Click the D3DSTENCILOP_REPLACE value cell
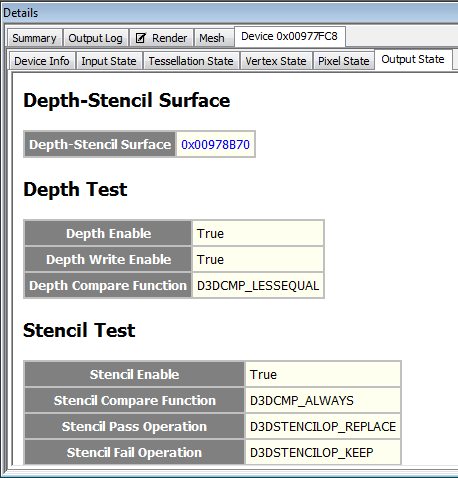Screen dimensions: 458x478 [x=323, y=426]
